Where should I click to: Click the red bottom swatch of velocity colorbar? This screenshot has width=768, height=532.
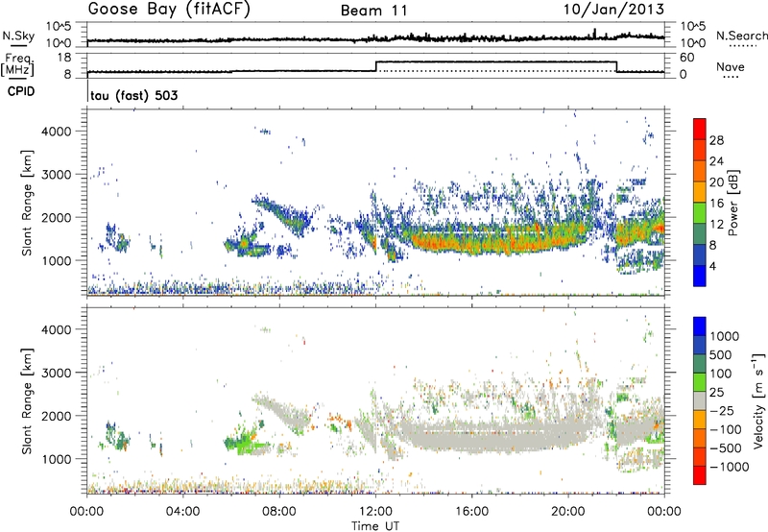pyautogui.click(x=700, y=475)
